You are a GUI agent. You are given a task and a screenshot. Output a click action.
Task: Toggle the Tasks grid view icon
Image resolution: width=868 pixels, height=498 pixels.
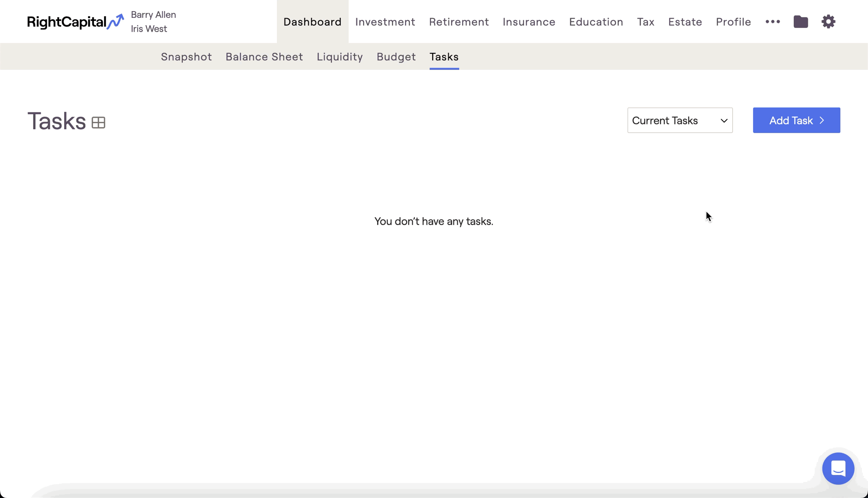tap(99, 123)
